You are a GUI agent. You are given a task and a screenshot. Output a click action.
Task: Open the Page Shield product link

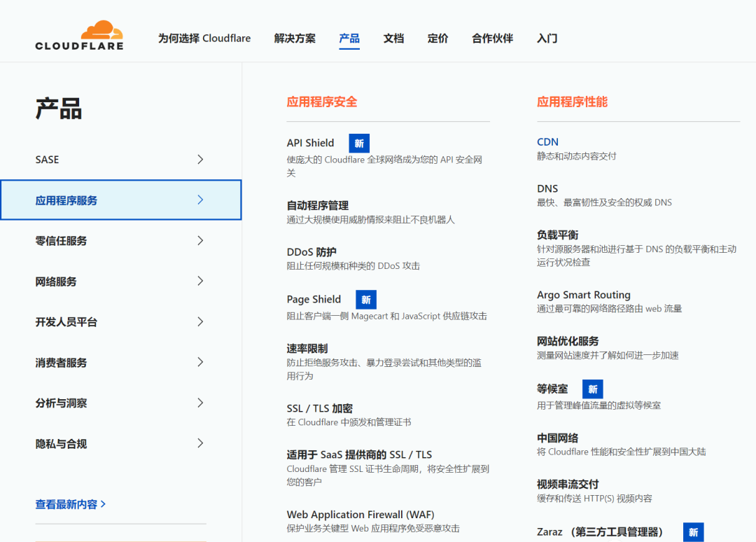click(x=314, y=299)
